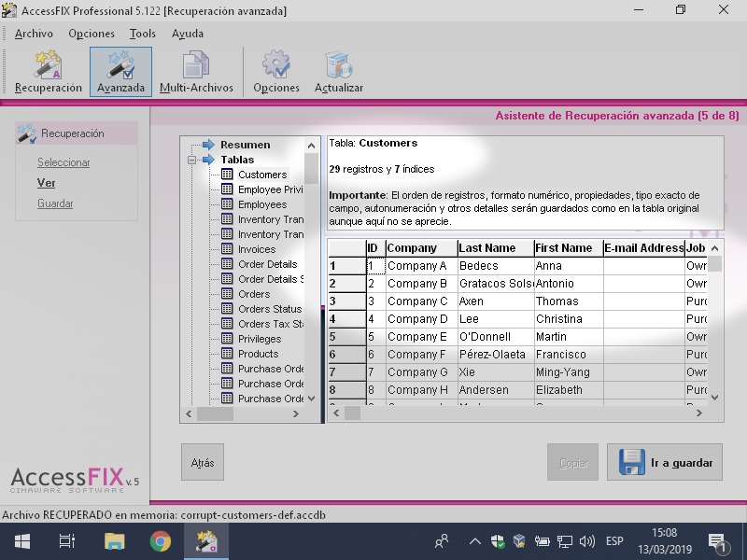This screenshot has height=560, width=747.
Task: Open File Explorer from taskbar
Action: click(x=114, y=541)
